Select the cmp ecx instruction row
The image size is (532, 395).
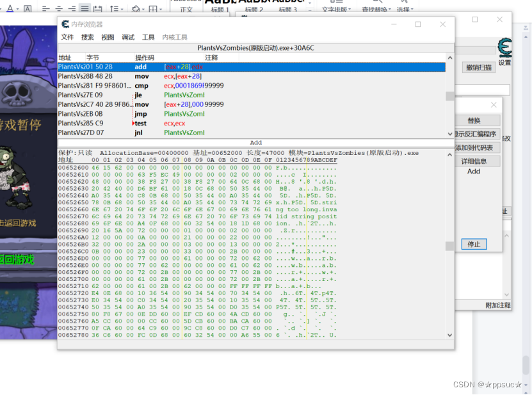(252, 86)
